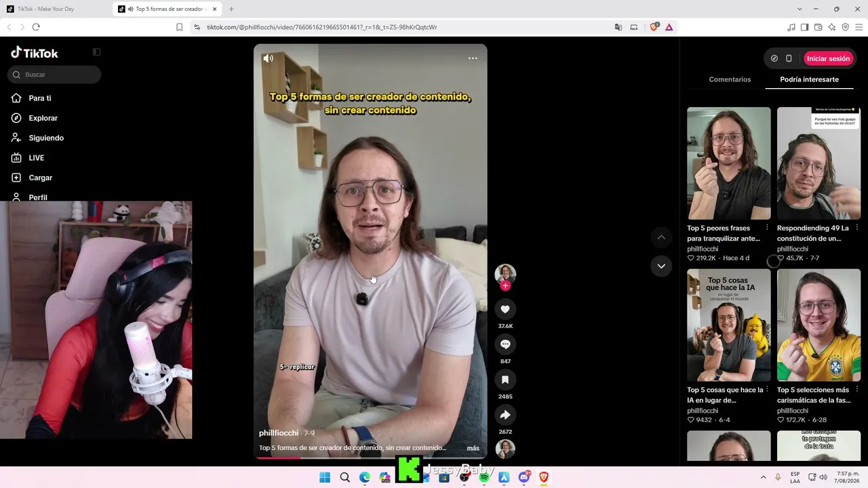Open options for 'Top 5 peores frases' card
The height and width of the screenshot is (488, 868).
767,228
